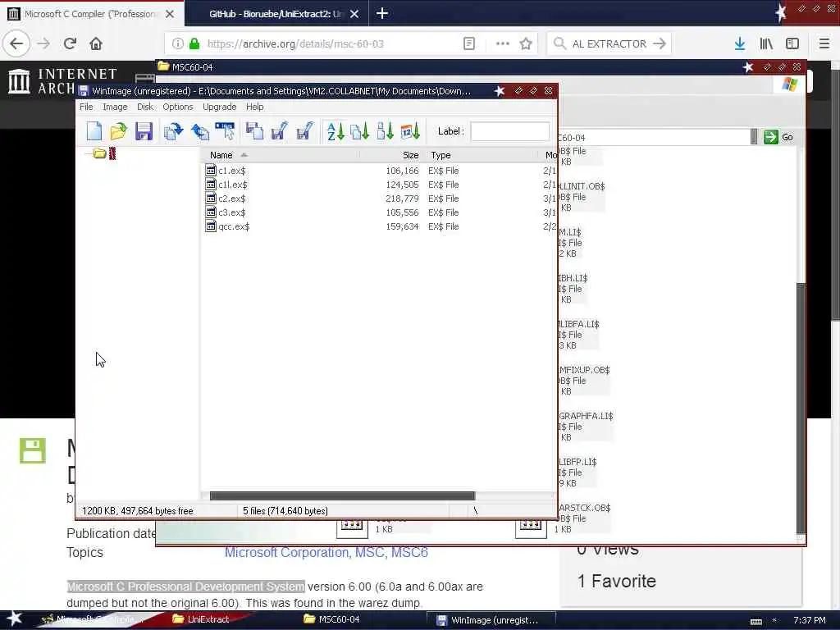Viewport: 840px width, 630px height.
Task: Open a new Firefox tab
Action: coord(382,13)
